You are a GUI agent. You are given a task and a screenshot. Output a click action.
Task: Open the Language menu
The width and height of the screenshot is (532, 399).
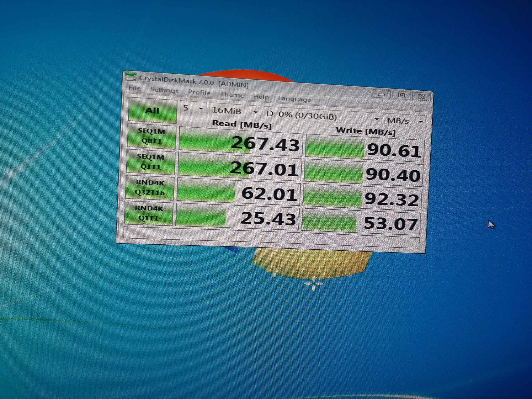294,99
